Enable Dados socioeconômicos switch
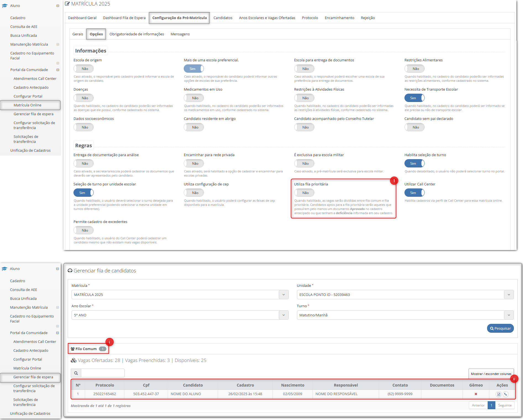 (83, 127)
